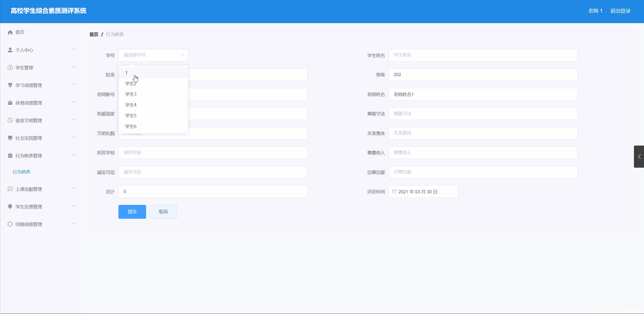644x314 pixels.
Task: Click the calendar icon in the 评定时间 field
Action: 394,192
